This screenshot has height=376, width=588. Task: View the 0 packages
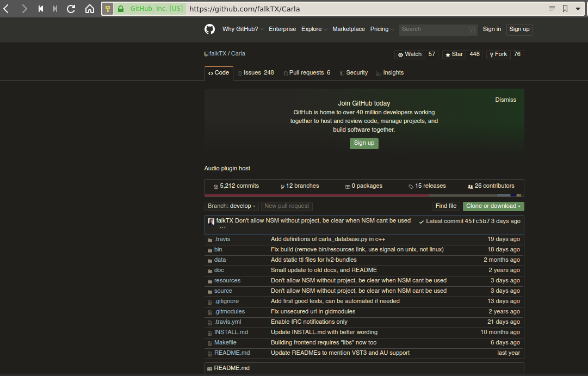363,186
